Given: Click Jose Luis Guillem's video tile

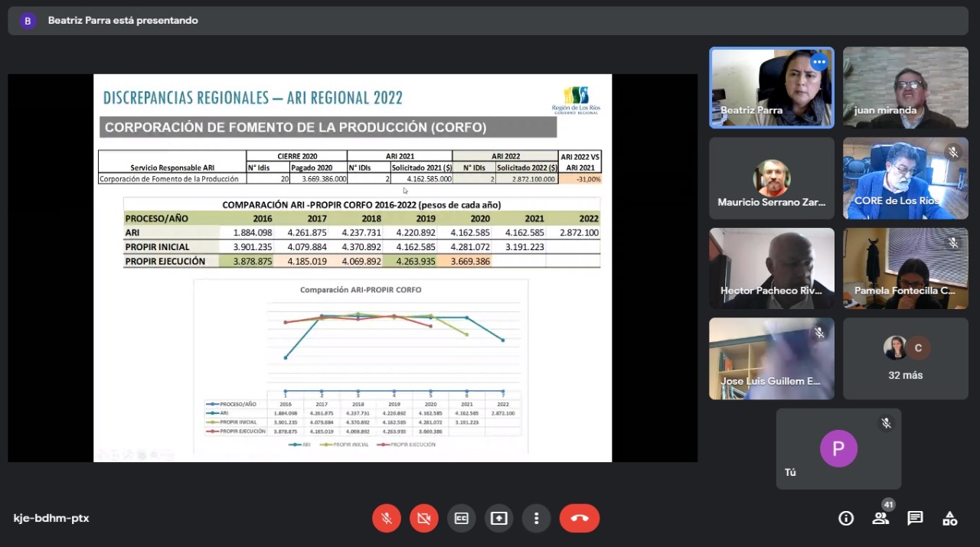Looking at the screenshot, I should point(771,359).
